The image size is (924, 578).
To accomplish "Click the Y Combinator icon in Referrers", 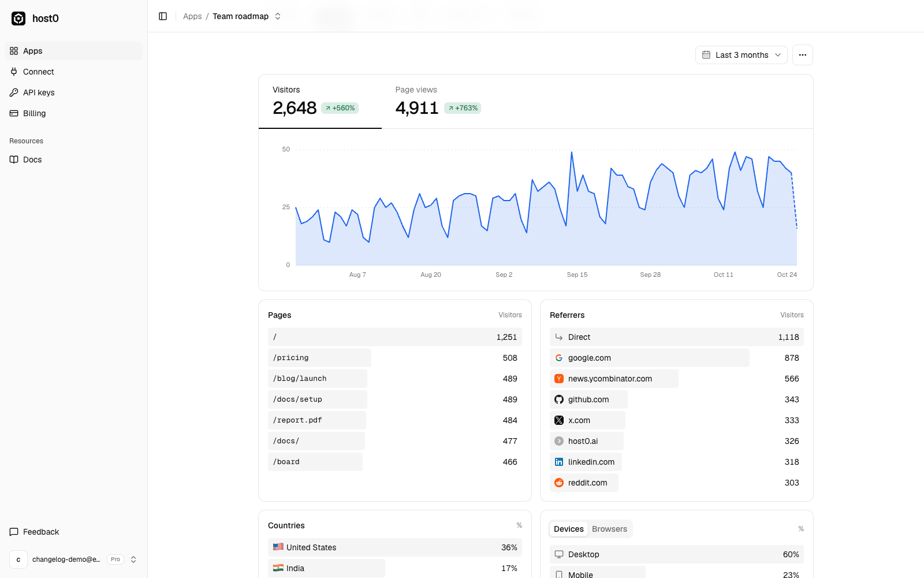I will 559,379.
